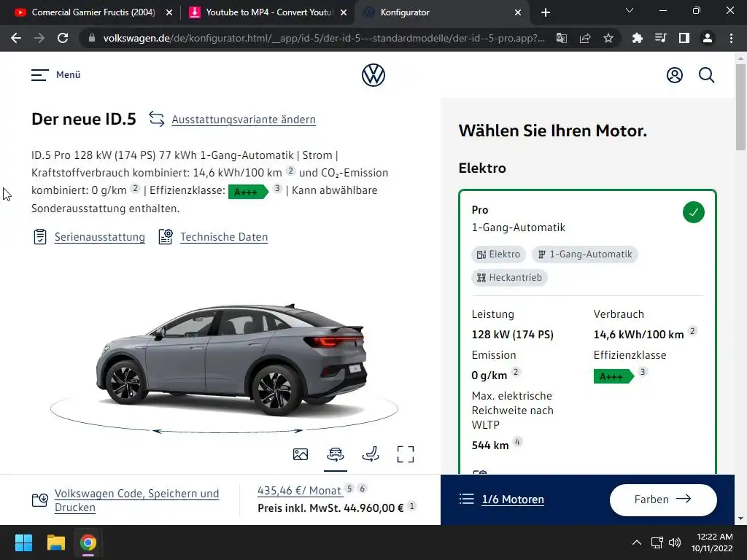Click the Volkswagen logo
The image size is (747, 560).
pyautogui.click(x=373, y=75)
